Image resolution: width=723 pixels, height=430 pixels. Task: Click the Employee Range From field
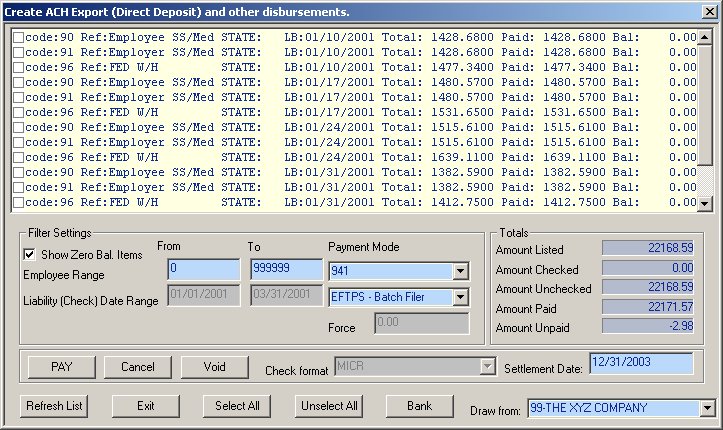point(203,270)
